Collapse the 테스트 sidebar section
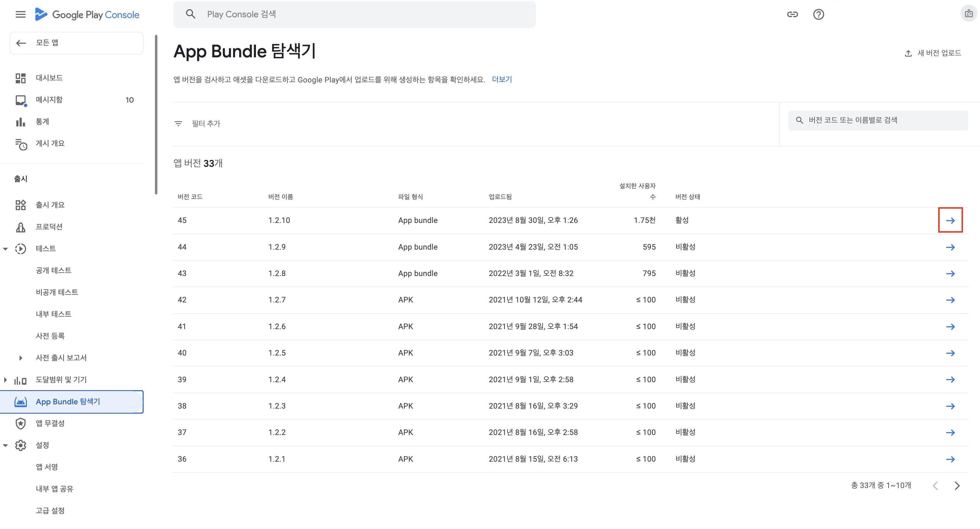The width and height of the screenshot is (980, 529). coord(5,249)
